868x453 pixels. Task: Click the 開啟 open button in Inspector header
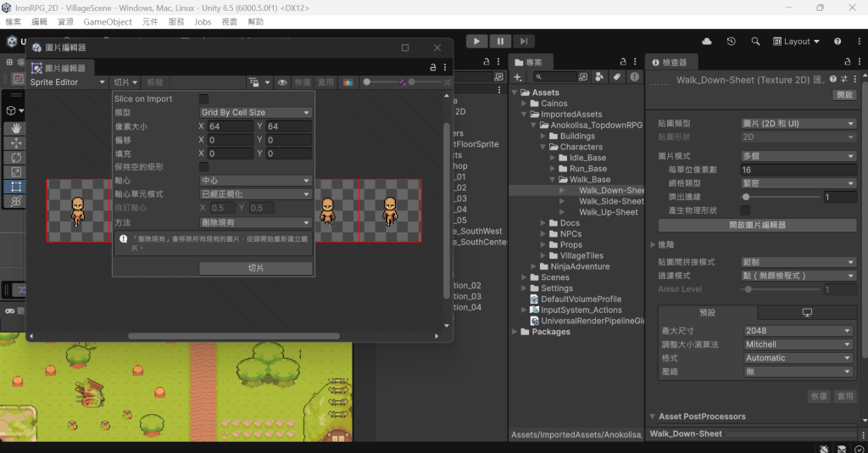pyautogui.click(x=845, y=95)
